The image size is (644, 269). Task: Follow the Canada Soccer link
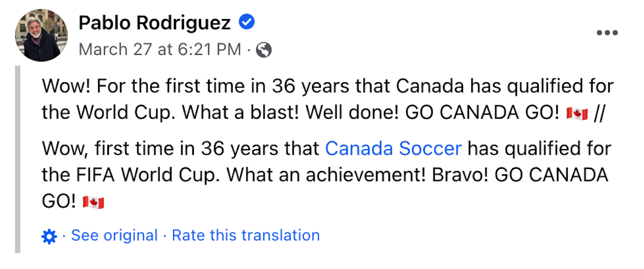[393, 148]
